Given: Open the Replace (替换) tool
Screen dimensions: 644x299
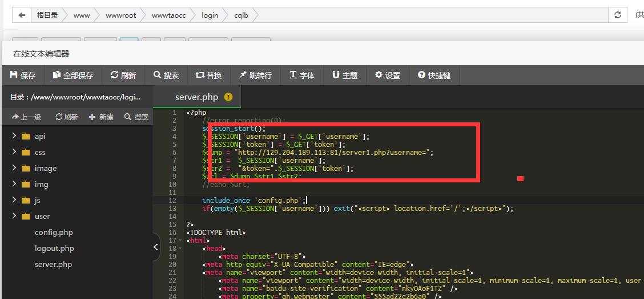Looking at the screenshot, I should tap(208, 75).
